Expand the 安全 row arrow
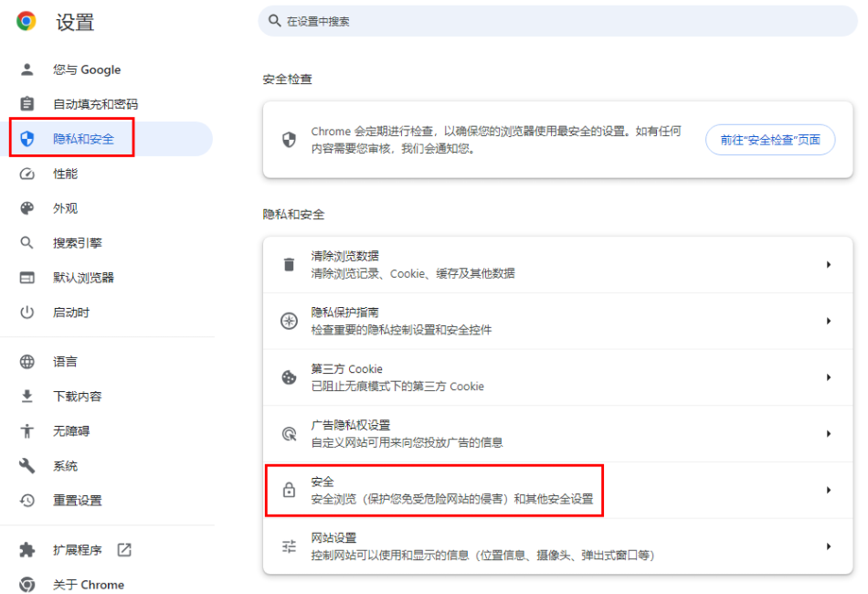Image resolution: width=868 pixels, height=594 pixels. [x=829, y=490]
